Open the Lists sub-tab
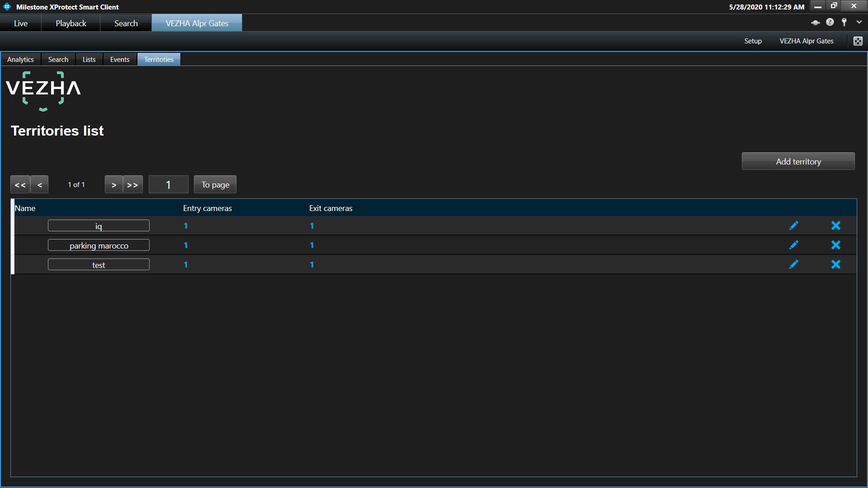Image resolution: width=868 pixels, height=488 pixels. [x=89, y=59]
